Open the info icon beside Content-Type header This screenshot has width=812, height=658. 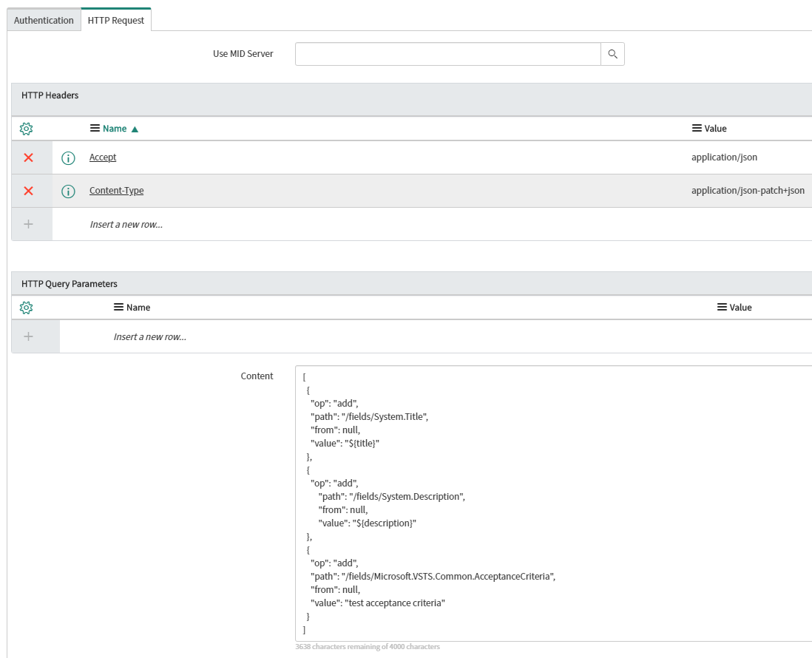tap(67, 191)
